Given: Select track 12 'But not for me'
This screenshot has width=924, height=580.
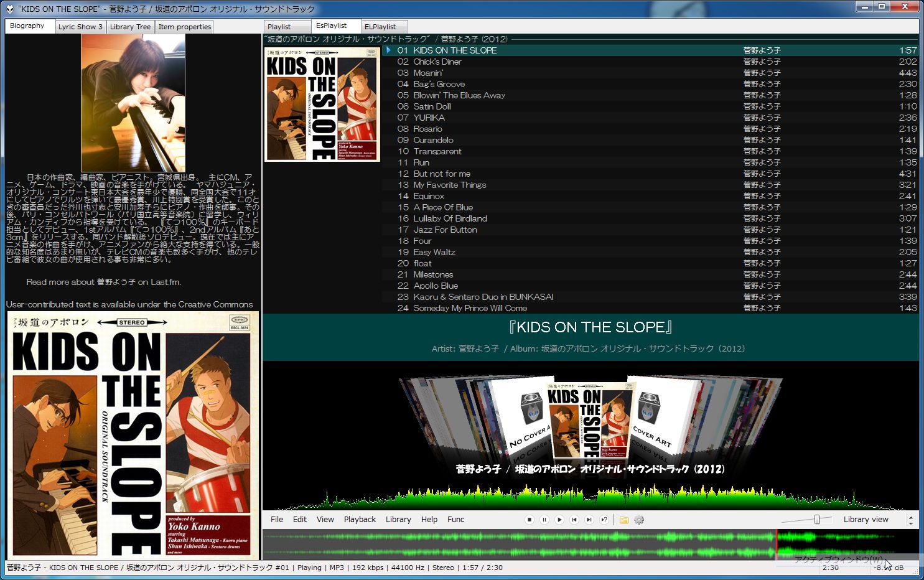Looking at the screenshot, I should 651,174.
